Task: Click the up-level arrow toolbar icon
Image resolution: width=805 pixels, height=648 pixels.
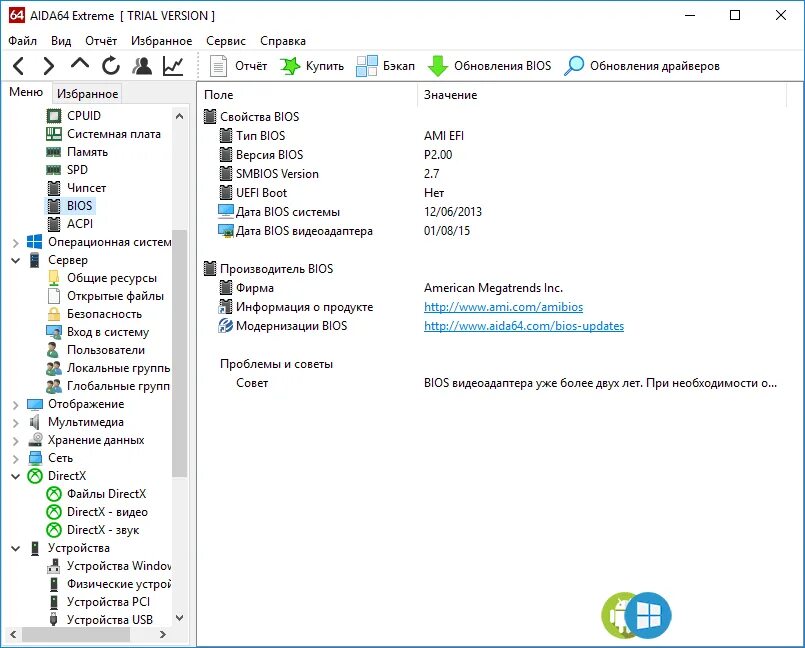Action: [80, 64]
